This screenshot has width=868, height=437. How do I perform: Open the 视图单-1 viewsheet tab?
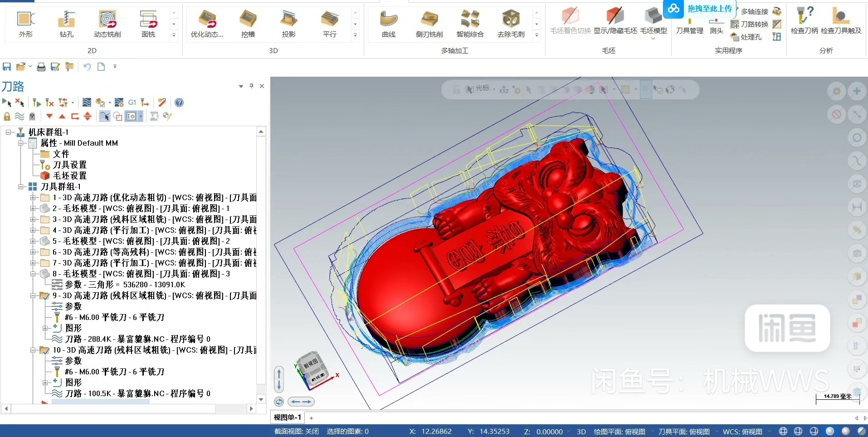[x=288, y=417]
